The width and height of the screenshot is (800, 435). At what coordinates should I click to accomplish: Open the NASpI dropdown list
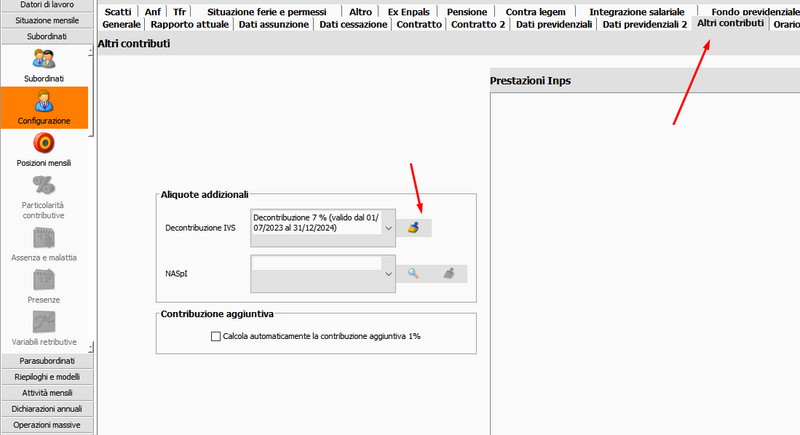tap(389, 272)
